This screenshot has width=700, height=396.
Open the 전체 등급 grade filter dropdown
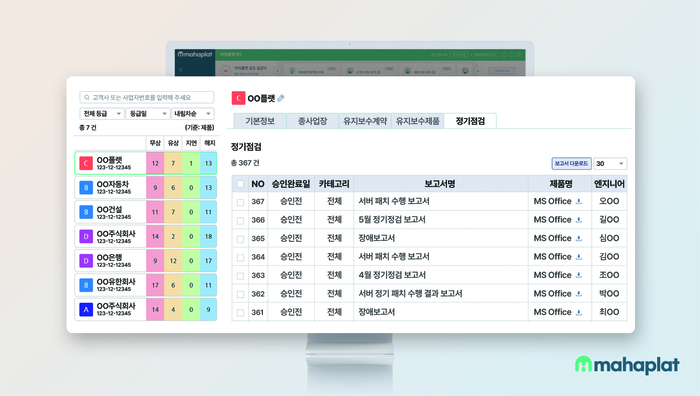point(102,114)
